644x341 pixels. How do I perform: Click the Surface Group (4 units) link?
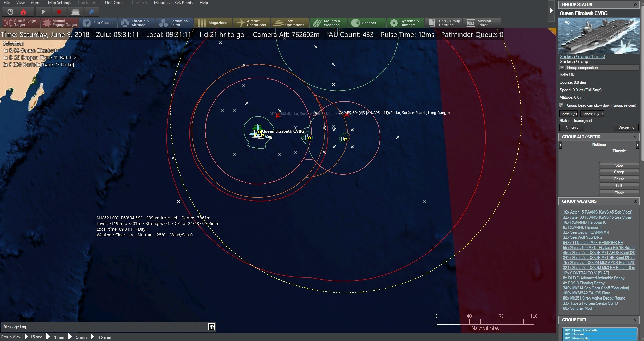[583, 56]
